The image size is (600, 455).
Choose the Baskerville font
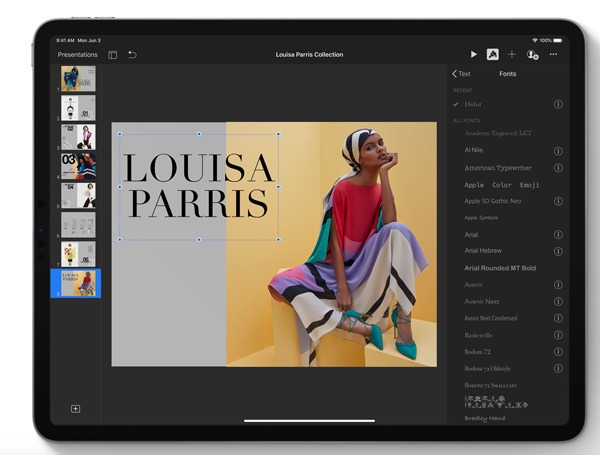point(478,335)
